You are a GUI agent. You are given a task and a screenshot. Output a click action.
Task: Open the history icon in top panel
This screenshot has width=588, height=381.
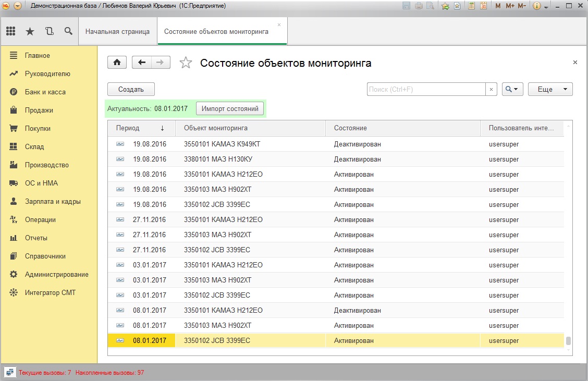[x=49, y=31]
